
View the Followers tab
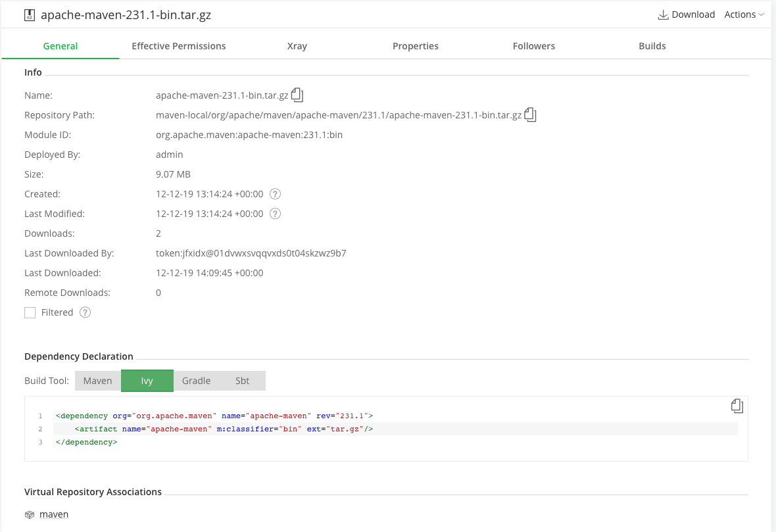point(533,46)
